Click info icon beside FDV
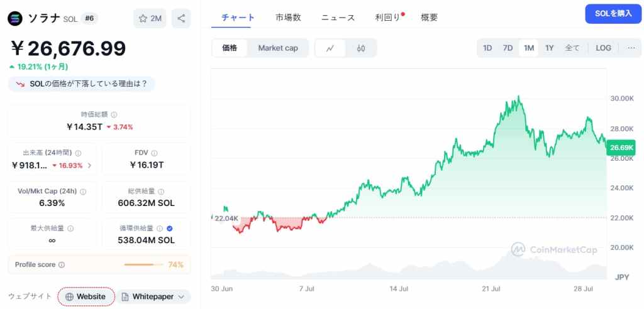 pos(154,153)
